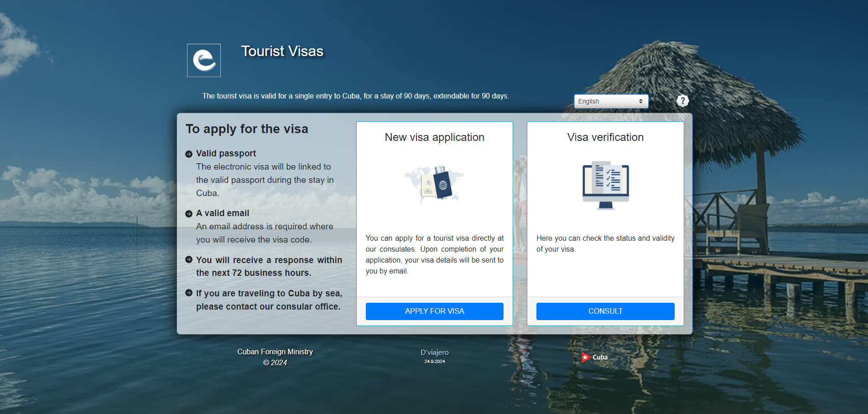Click arrow bullet beside the 72 business hours note
The image size is (868, 414).
189,260
